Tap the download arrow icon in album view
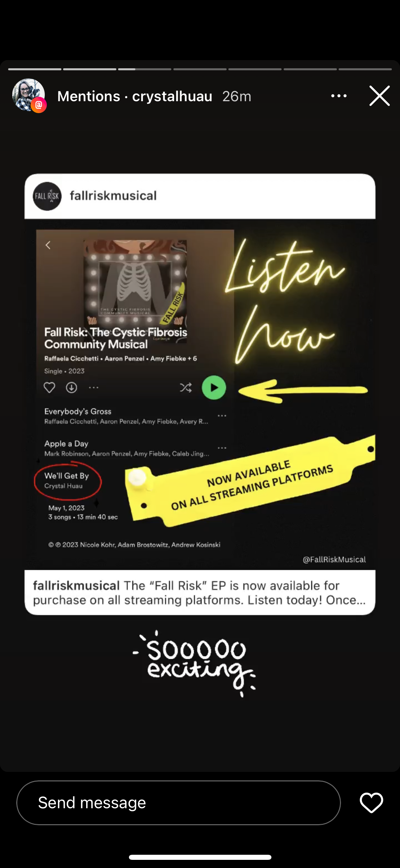400x868 pixels. [x=71, y=387]
